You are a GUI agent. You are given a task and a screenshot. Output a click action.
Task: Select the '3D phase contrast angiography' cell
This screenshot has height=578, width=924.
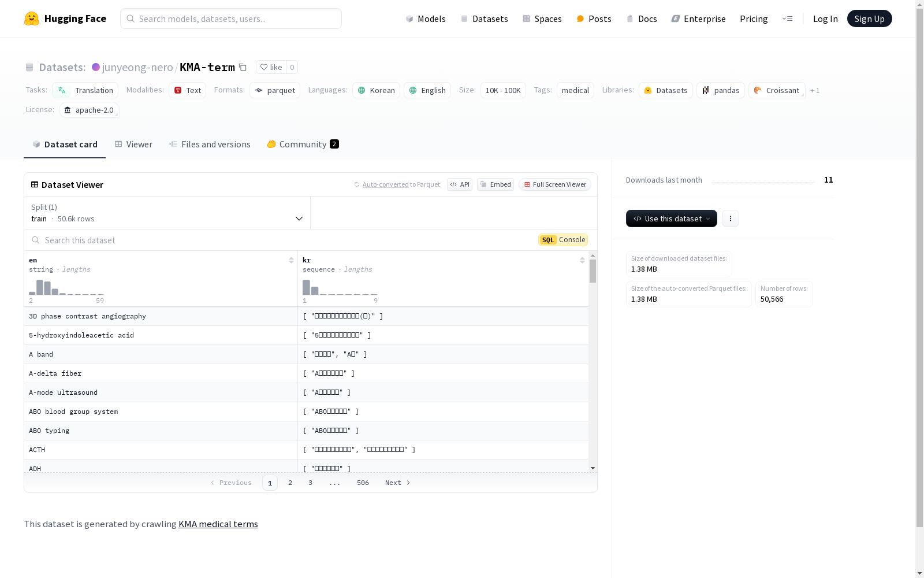[x=161, y=316]
